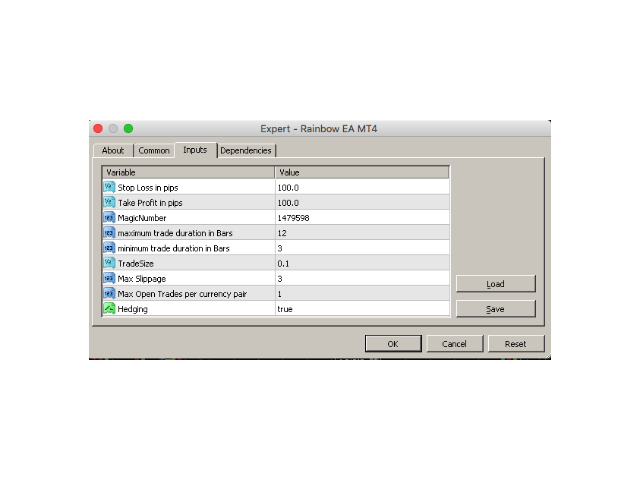The image size is (640, 480).
Task: Select the Max Open Trades value 1
Action: pos(280,294)
